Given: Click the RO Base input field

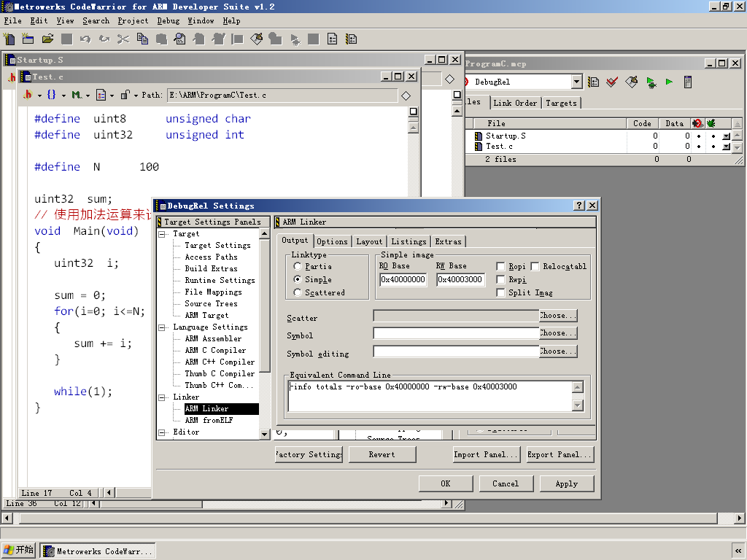Looking at the screenshot, I should pyautogui.click(x=403, y=279).
